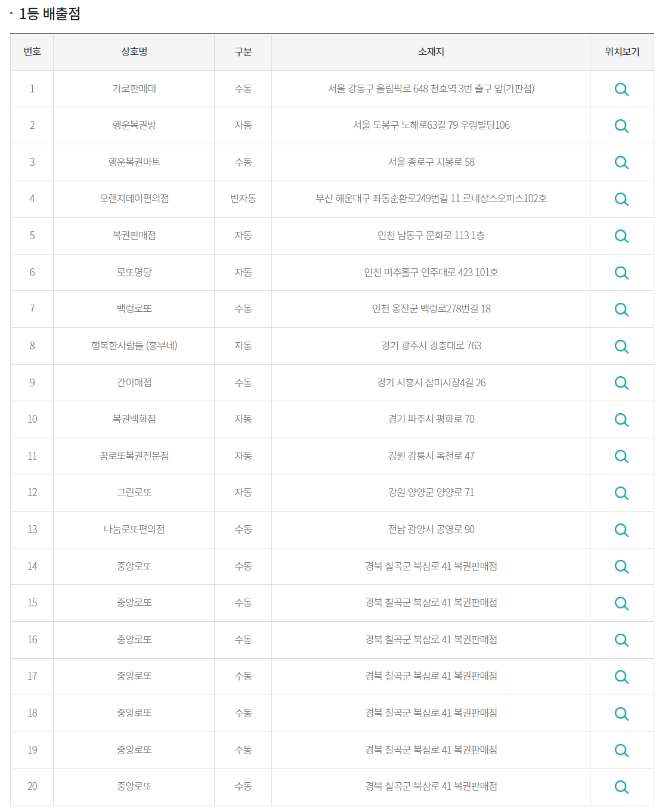
Task: View location of 오렌지데이편의점 in Busan
Action: [x=622, y=199]
